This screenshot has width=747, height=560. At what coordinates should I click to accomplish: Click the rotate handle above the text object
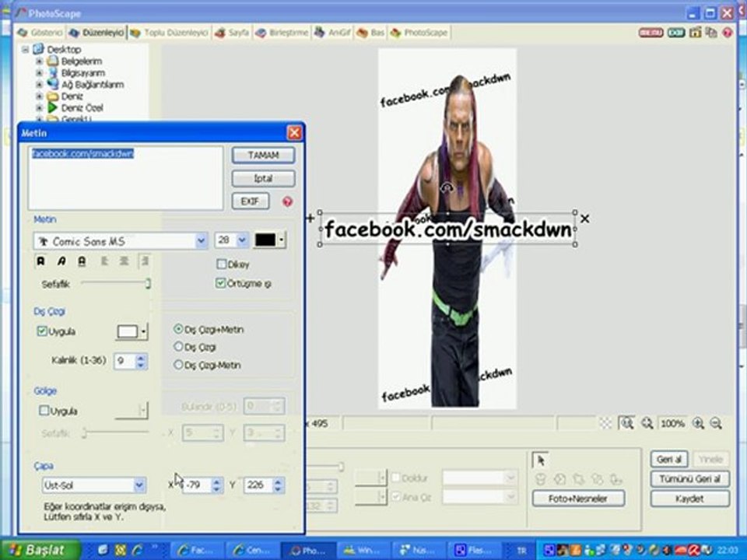click(447, 188)
